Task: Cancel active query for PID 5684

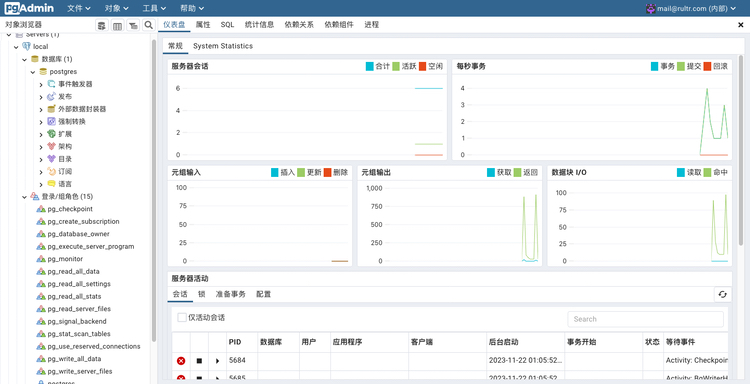Action: coord(199,361)
